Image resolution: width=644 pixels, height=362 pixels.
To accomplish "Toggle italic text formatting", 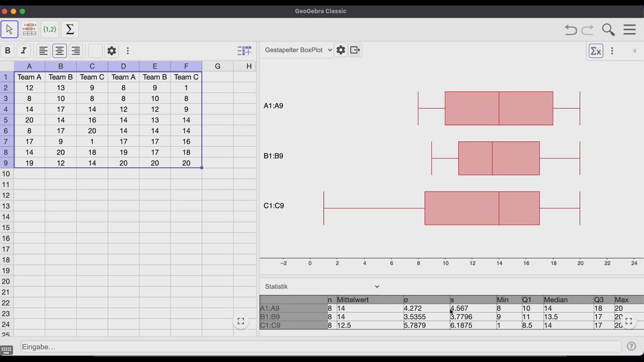I will (24, 50).
